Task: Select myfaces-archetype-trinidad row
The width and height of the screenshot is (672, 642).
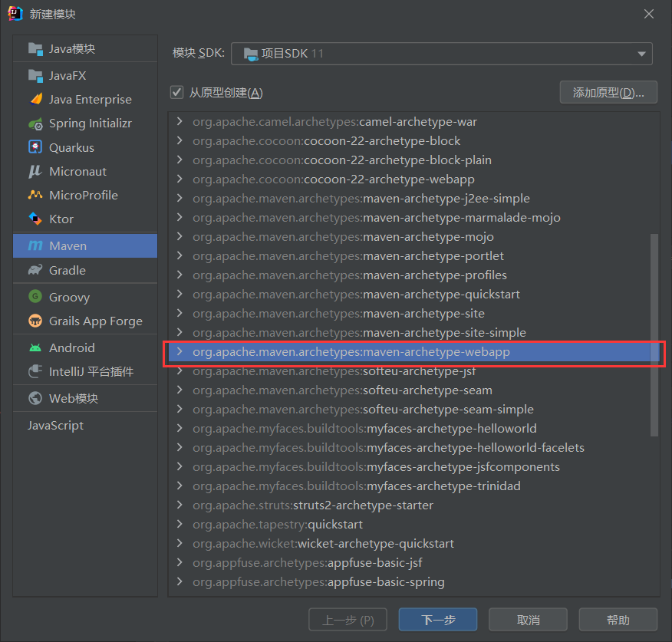Action: 413,486
